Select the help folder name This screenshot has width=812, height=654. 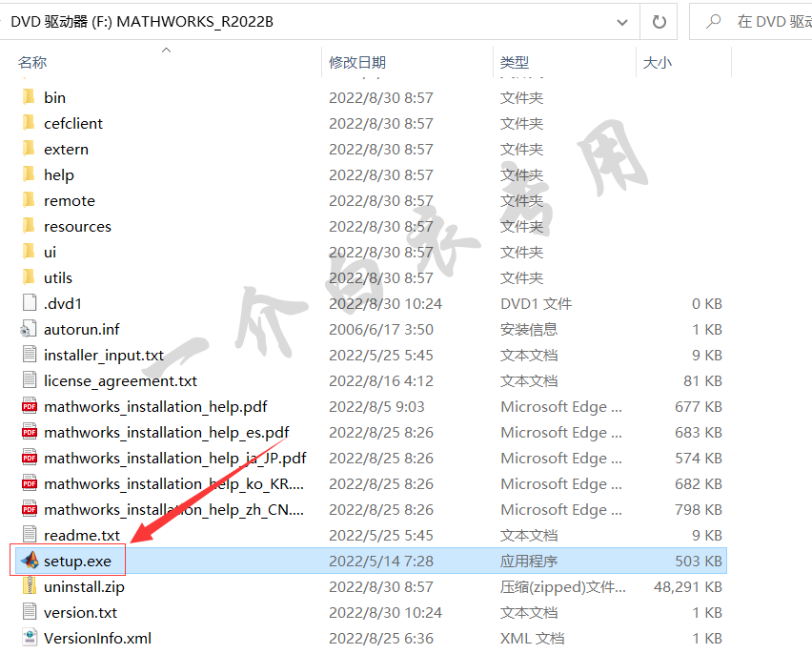(59, 175)
